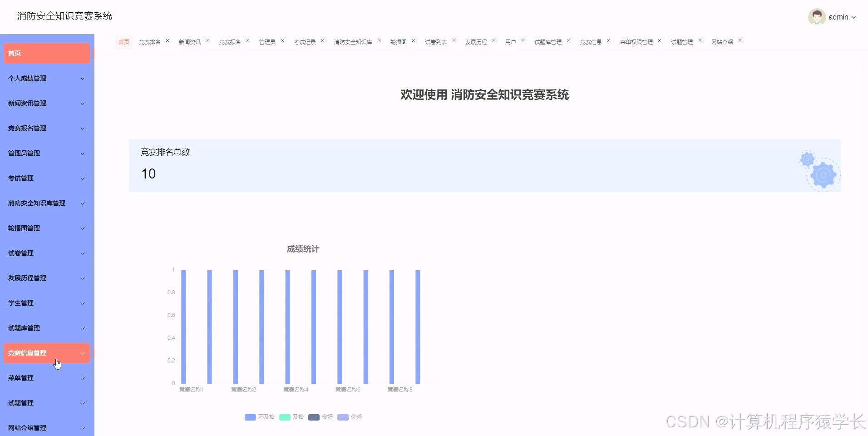
Task: Click the 竞赛名称4 axis label
Action: tap(296, 390)
